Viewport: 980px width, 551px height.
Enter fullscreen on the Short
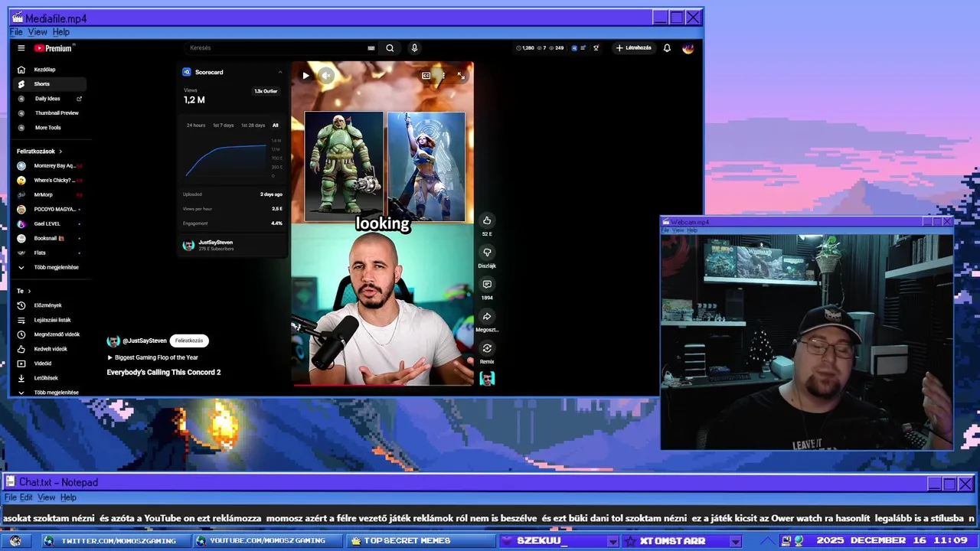point(461,76)
